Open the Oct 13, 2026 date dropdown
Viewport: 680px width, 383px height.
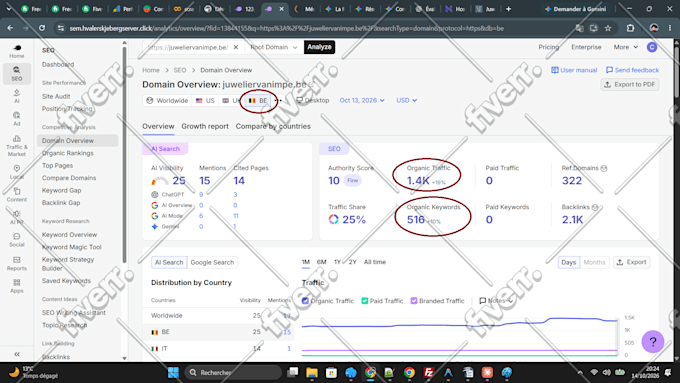(362, 100)
